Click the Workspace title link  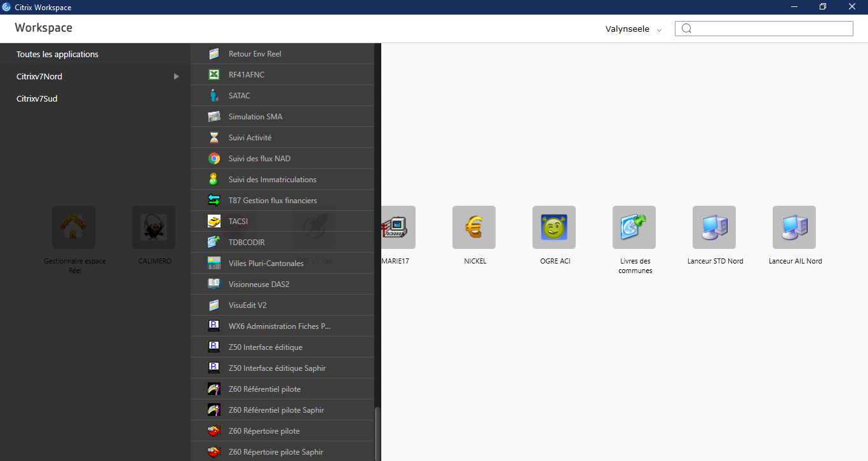coord(43,28)
